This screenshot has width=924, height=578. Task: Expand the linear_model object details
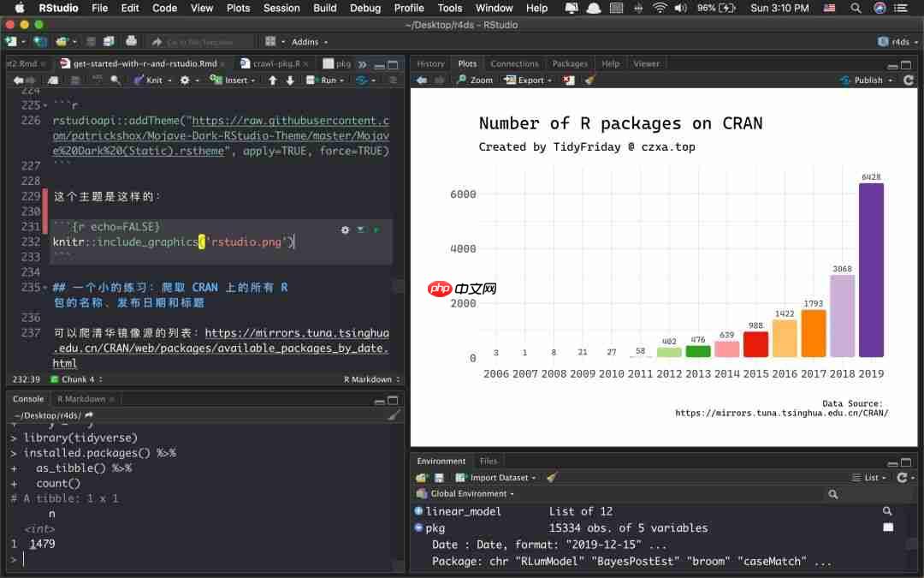tap(418, 511)
